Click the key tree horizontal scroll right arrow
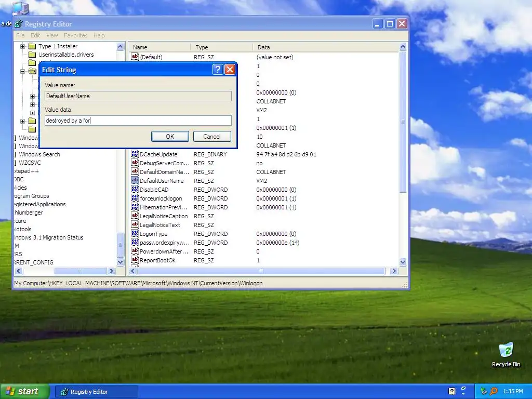This screenshot has height=399, width=532. pos(111,271)
